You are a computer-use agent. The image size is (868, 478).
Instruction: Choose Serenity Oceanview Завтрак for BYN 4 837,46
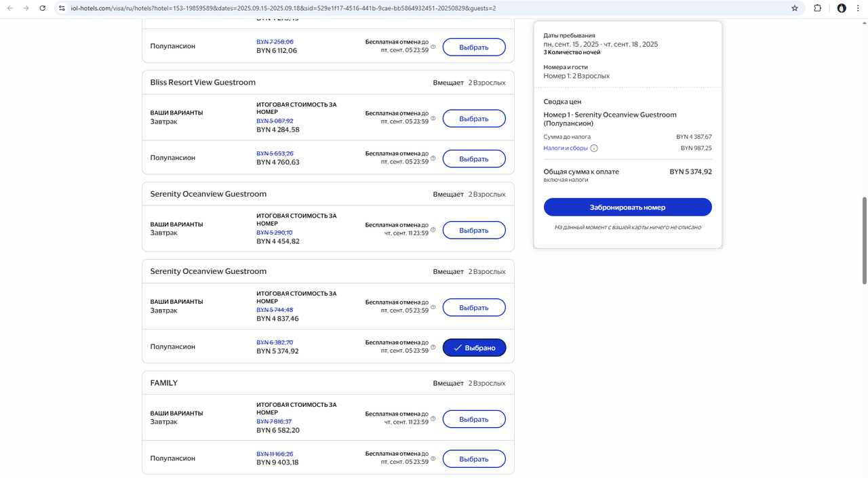[x=474, y=308]
